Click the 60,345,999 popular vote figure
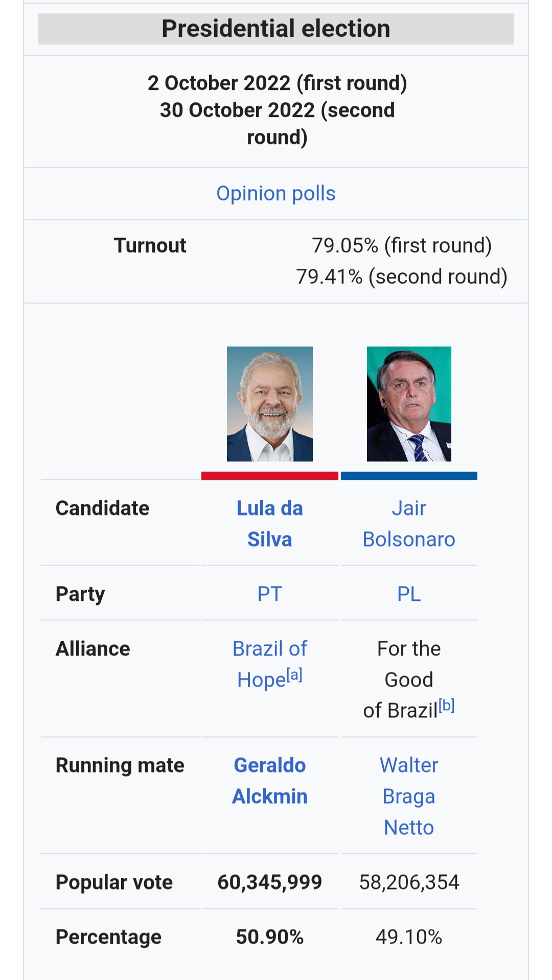Screen dimensions: 552x980 tap(269, 882)
